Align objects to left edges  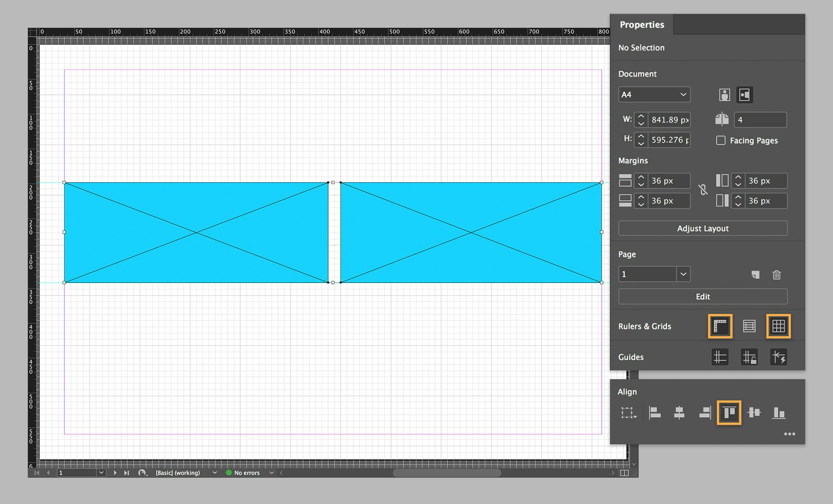655,412
